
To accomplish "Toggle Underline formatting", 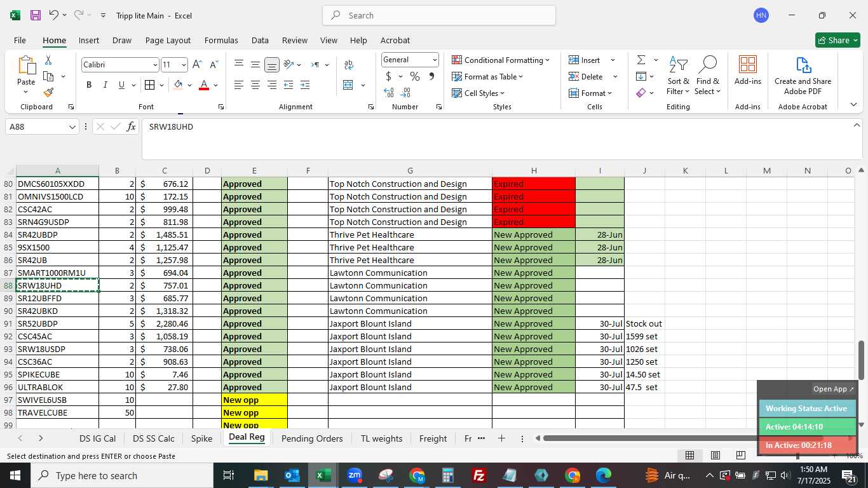I will point(121,85).
